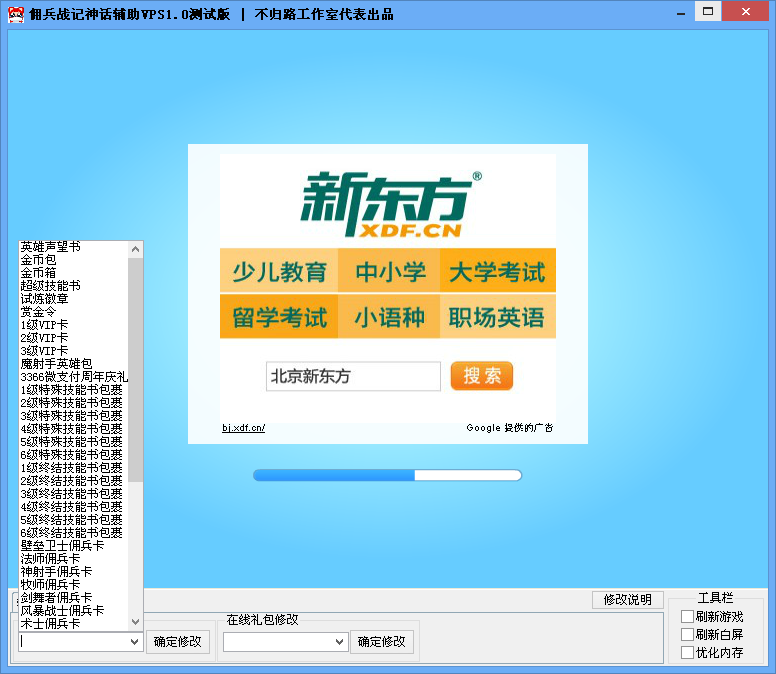The width and height of the screenshot is (776, 674).
Task: Open bj.xdf.cn link
Action: [x=243, y=428]
